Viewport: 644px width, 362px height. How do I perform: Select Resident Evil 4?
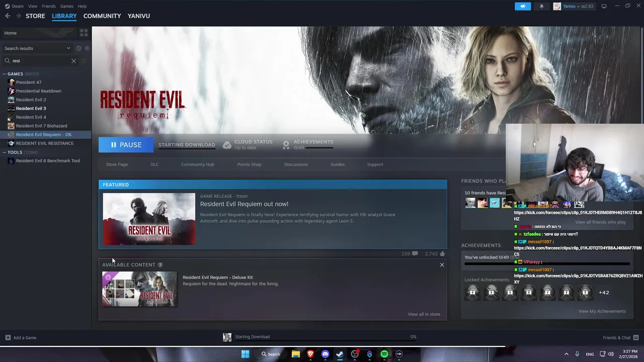31,117
